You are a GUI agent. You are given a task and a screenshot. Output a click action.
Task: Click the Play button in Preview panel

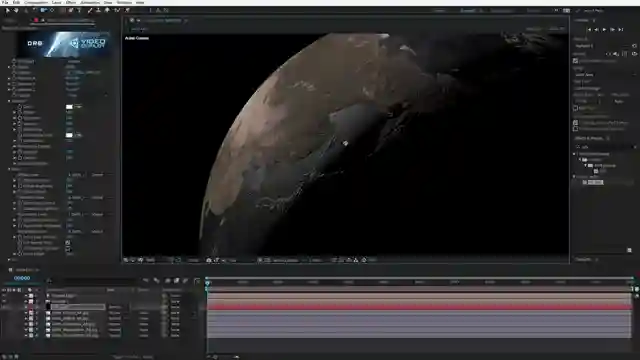(604, 29)
